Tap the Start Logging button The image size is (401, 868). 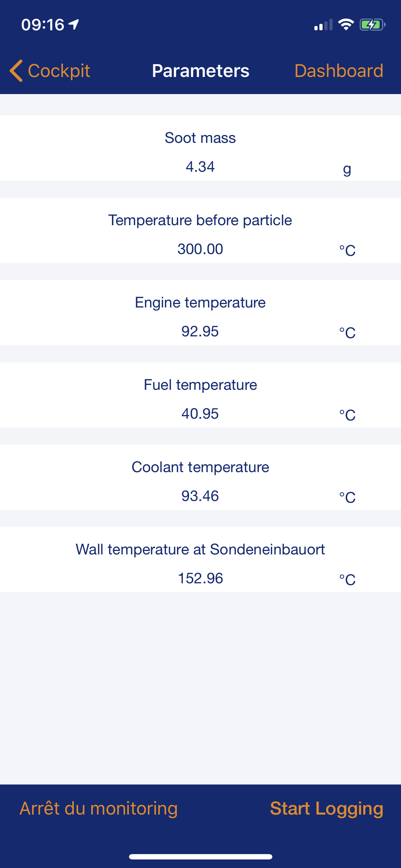326,808
